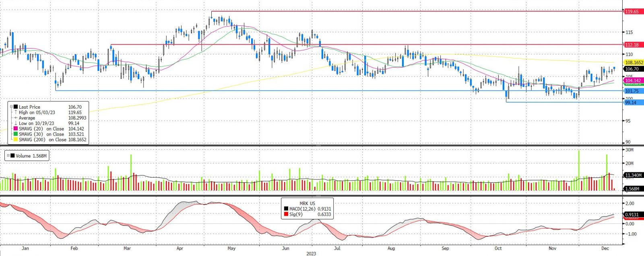The width and height of the screenshot is (644, 256).
Task: Select the 'Last Price' legend label
Action: click(x=29, y=107)
